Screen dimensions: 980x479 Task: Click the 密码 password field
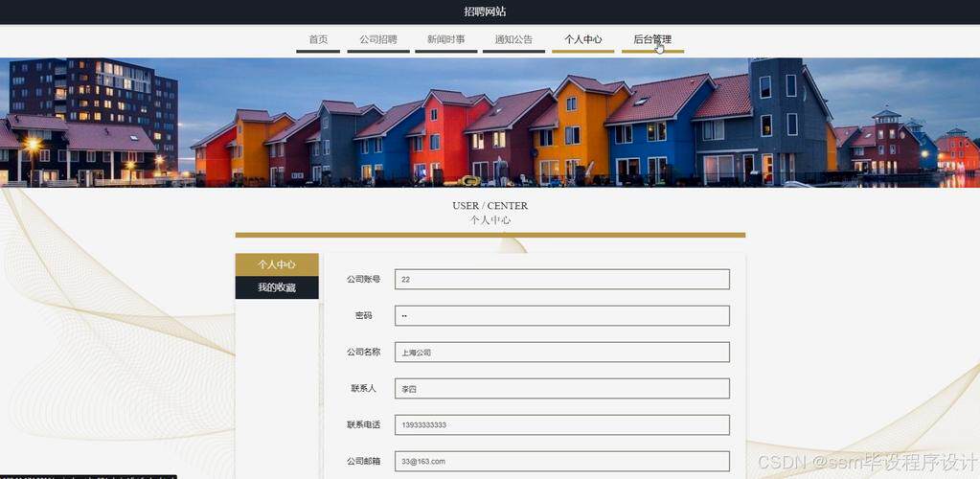pyautogui.click(x=562, y=316)
